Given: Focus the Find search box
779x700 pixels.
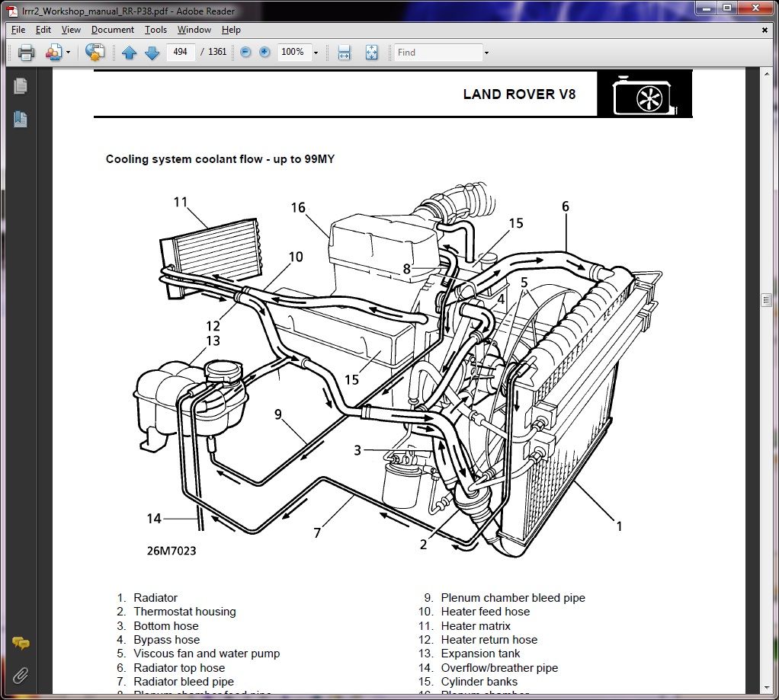Looking at the screenshot, I should [x=439, y=52].
